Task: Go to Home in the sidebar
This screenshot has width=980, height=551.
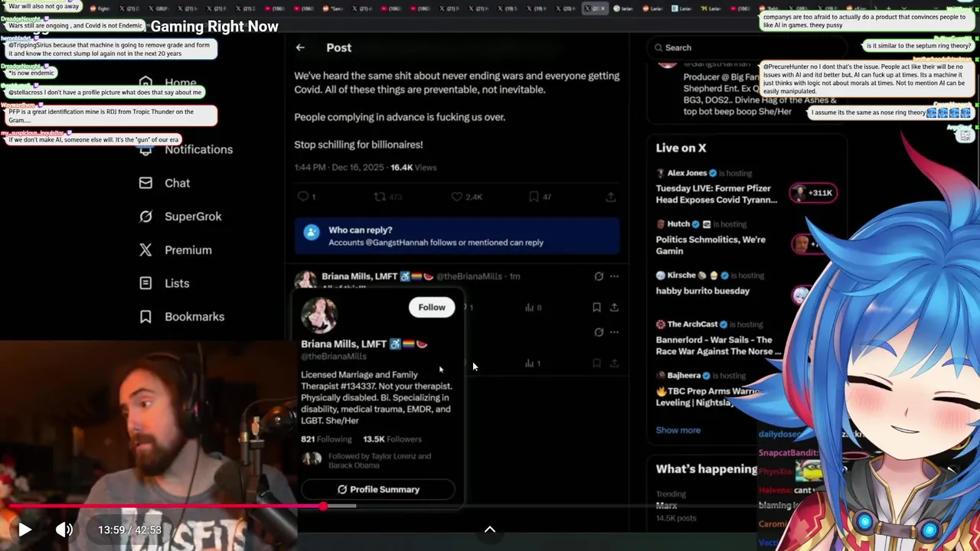Action: click(168, 83)
